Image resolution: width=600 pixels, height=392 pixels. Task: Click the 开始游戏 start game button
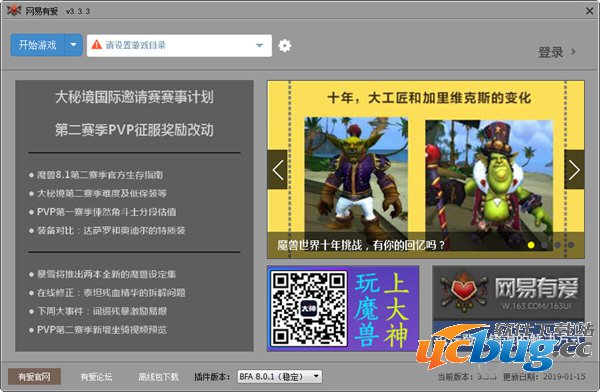pyautogui.click(x=38, y=45)
